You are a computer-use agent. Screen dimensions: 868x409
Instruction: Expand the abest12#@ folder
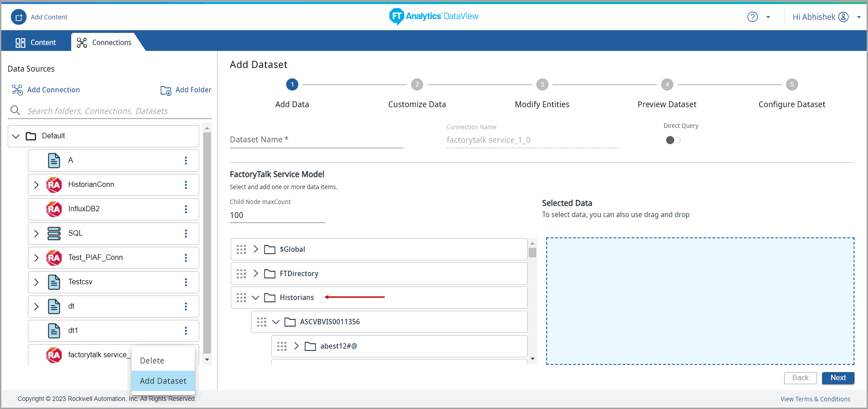click(297, 346)
